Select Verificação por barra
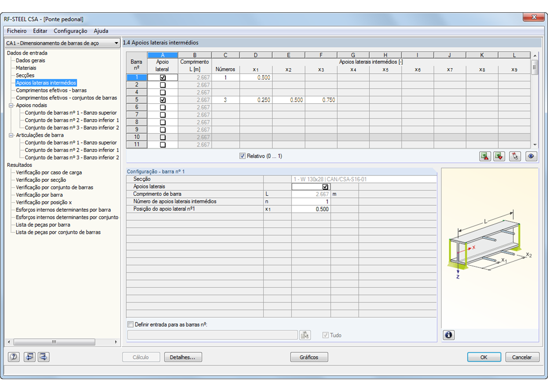Image resolution: width=548 pixels, height=392 pixels. [39, 195]
